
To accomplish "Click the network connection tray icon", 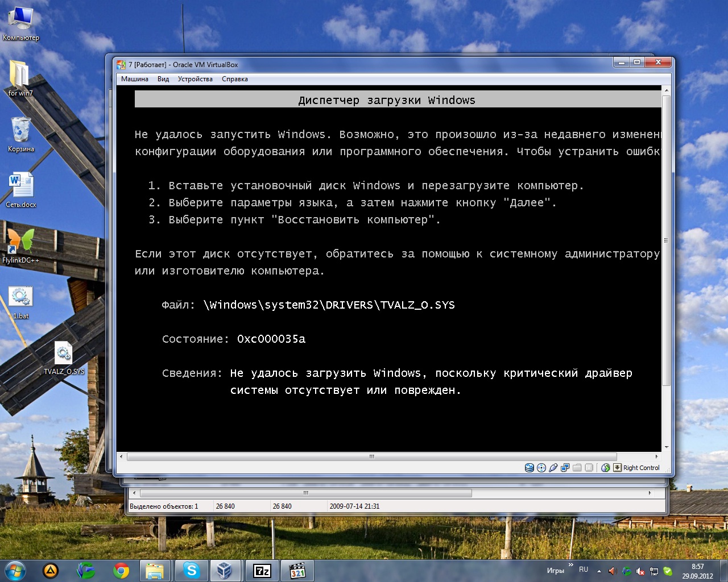I will coord(654,571).
